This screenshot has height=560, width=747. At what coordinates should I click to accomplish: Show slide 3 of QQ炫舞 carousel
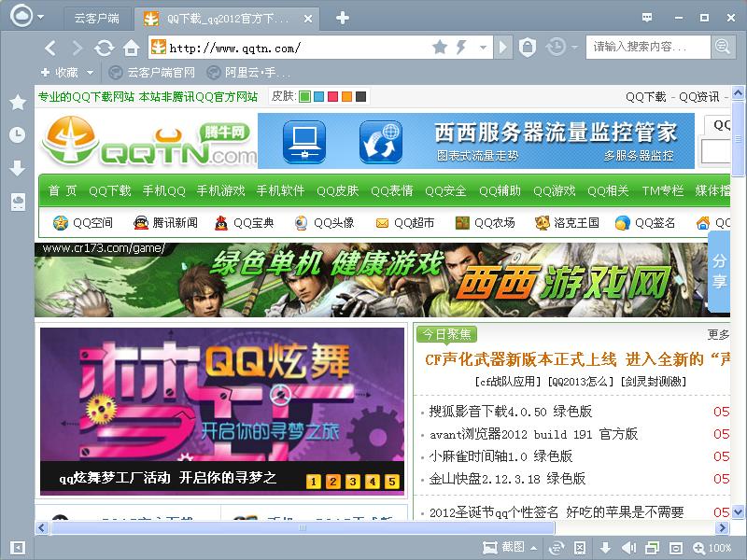[353, 482]
